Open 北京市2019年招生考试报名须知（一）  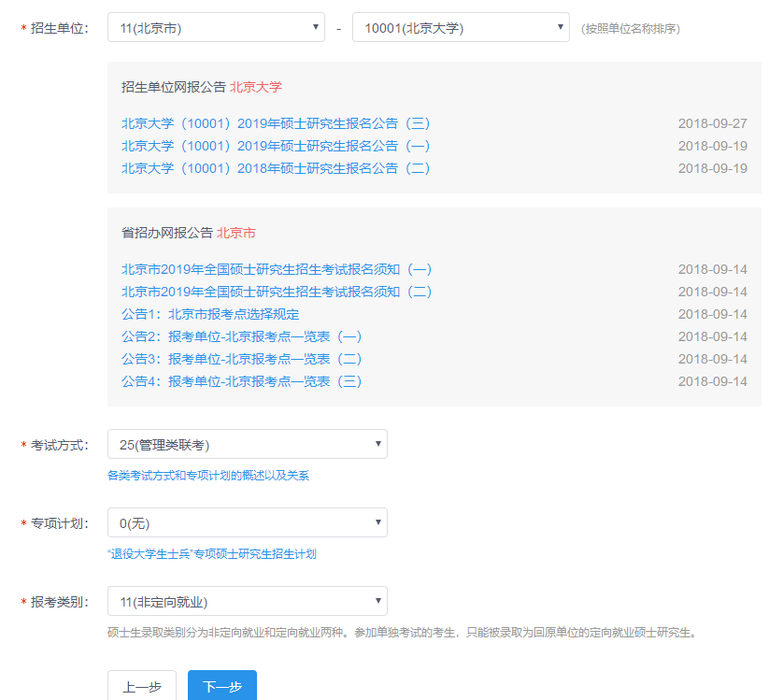(x=277, y=269)
